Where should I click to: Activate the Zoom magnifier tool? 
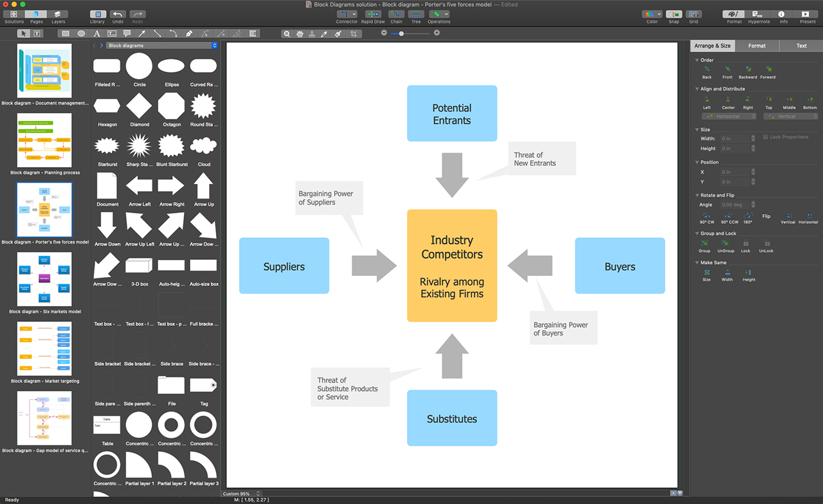(x=287, y=33)
